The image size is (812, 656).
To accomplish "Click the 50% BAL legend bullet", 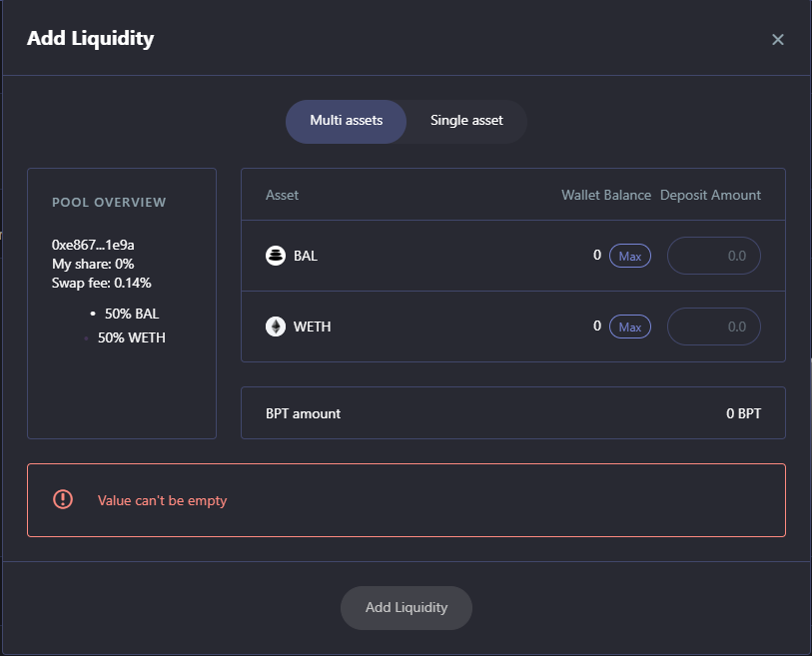I will [93, 314].
